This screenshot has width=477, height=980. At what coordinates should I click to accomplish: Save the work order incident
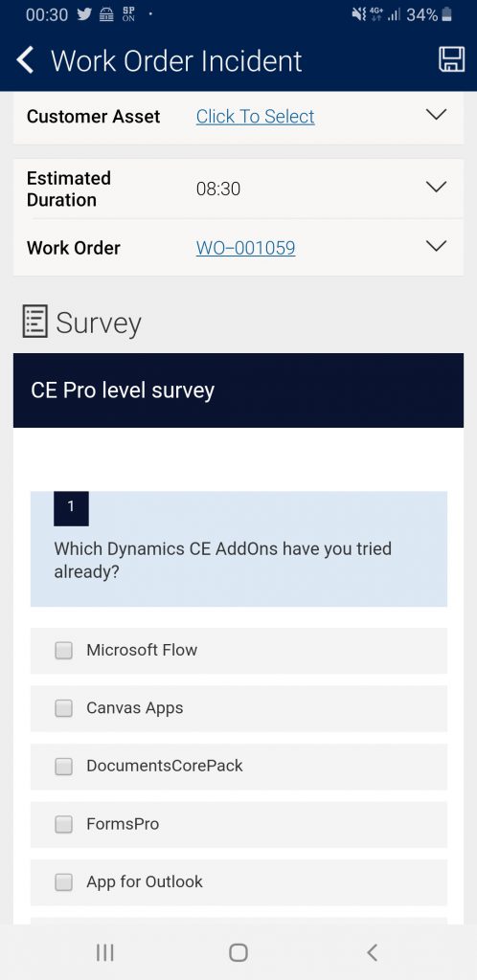point(451,60)
